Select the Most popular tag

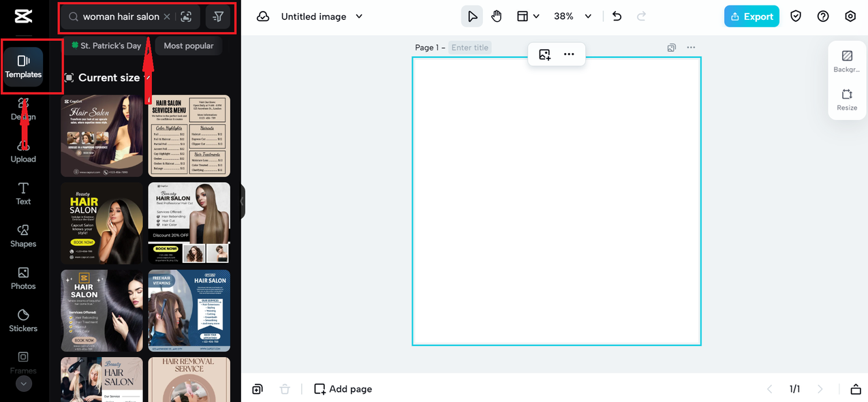click(x=189, y=46)
